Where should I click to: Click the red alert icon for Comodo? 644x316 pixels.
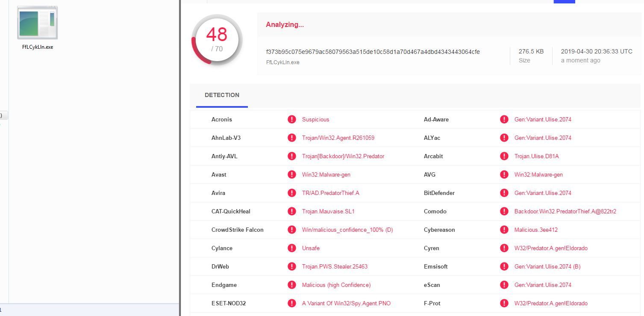tap(504, 211)
